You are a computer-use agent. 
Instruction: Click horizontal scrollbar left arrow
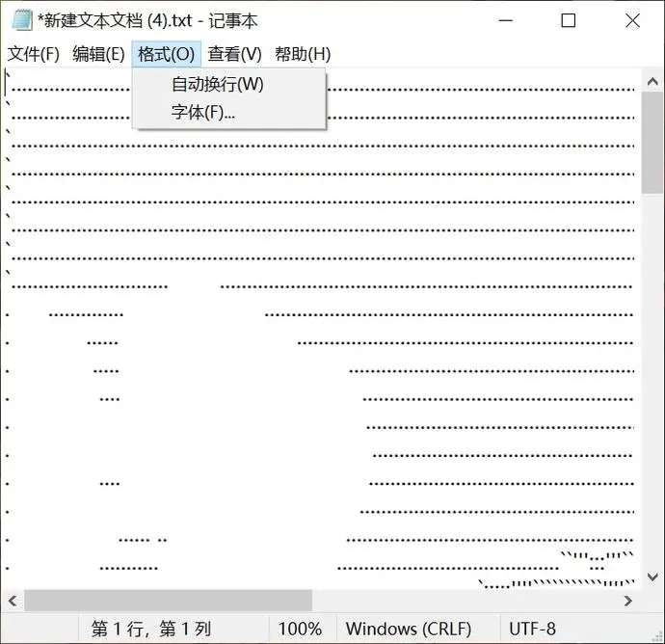coord(13,601)
